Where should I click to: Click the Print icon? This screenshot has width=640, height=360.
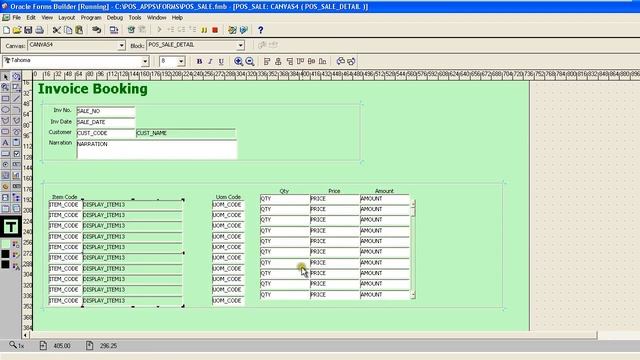pos(39,30)
